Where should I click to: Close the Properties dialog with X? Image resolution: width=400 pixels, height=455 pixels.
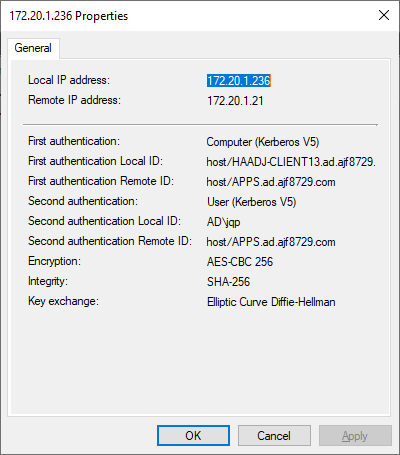pos(384,15)
